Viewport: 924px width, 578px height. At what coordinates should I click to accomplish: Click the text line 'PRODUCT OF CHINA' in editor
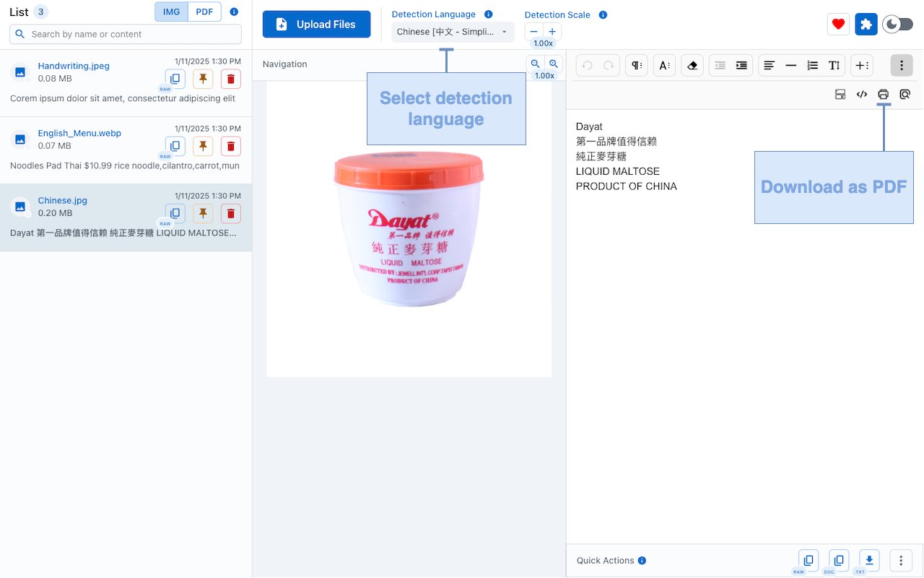pos(627,186)
